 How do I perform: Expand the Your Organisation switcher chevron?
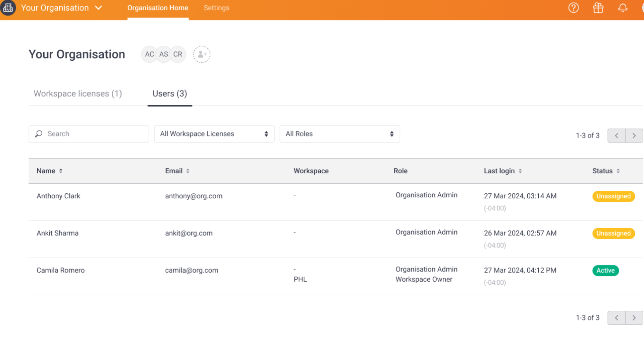click(x=99, y=8)
